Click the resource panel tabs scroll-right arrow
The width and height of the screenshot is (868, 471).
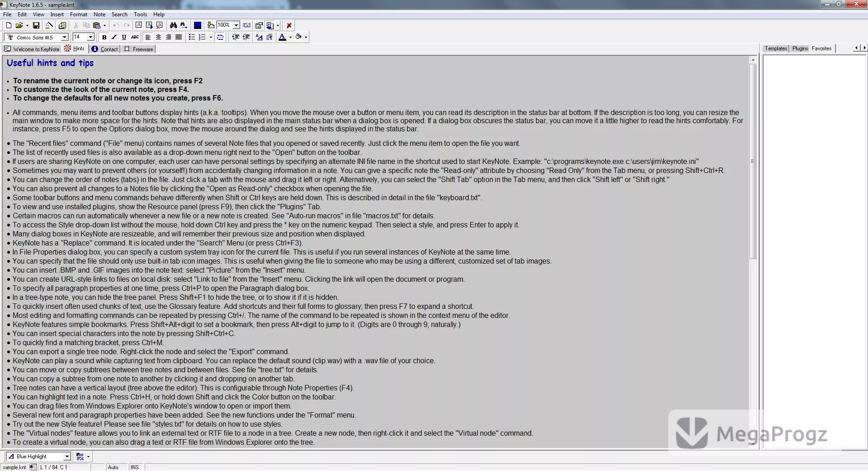(864, 48)
